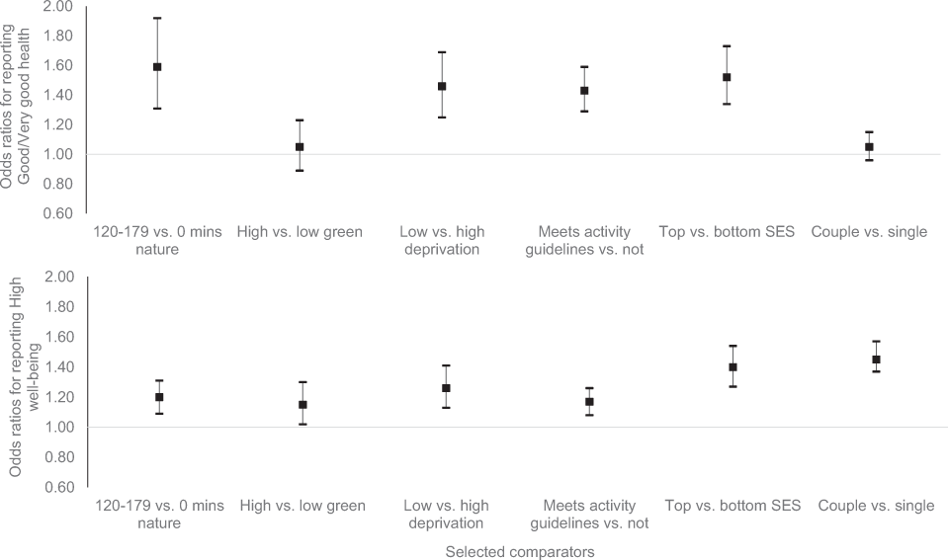
Task: Click the 0.60 tick label on the well-being chart
Action: tap(57, 488)
